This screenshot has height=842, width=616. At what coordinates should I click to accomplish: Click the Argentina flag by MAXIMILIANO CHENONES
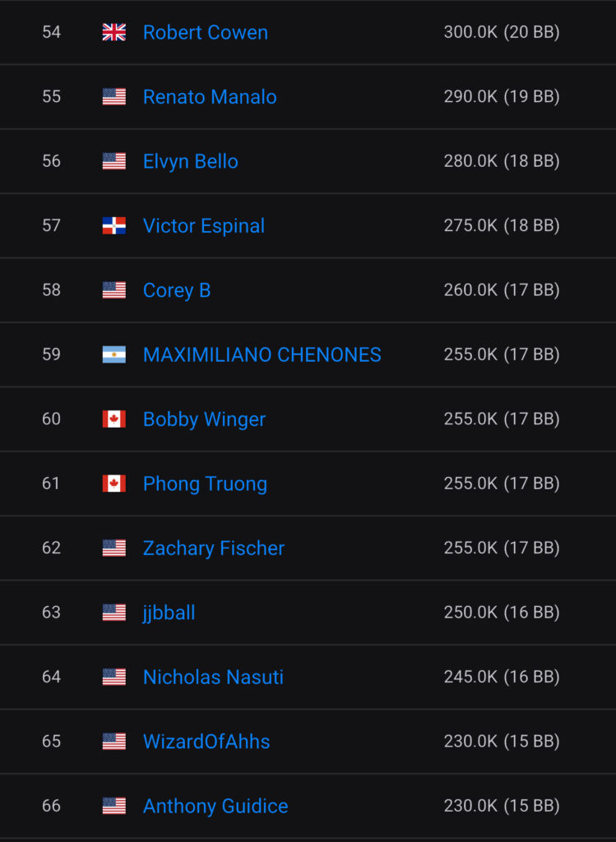(113, 354)
